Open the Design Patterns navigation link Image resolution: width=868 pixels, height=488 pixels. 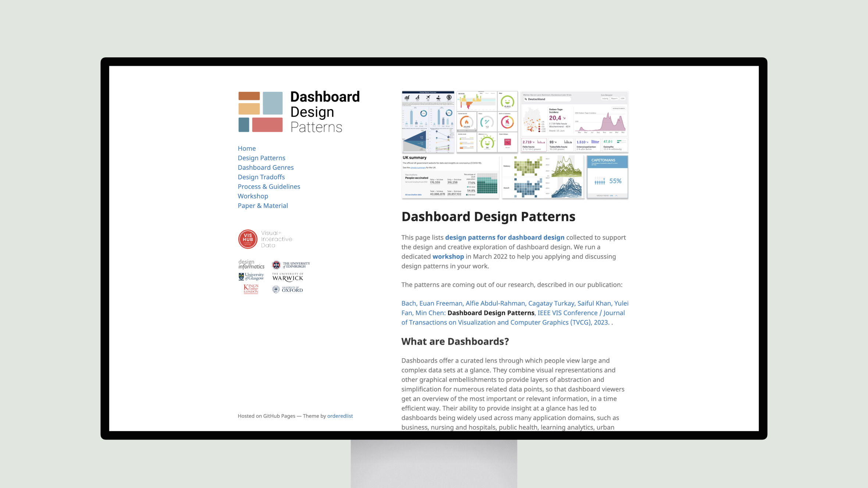click(261, 158)
